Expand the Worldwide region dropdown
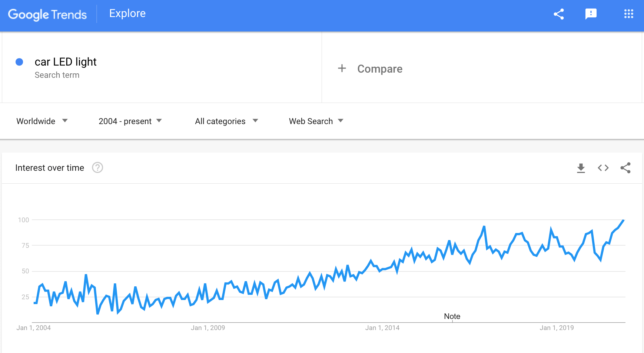 42,121
